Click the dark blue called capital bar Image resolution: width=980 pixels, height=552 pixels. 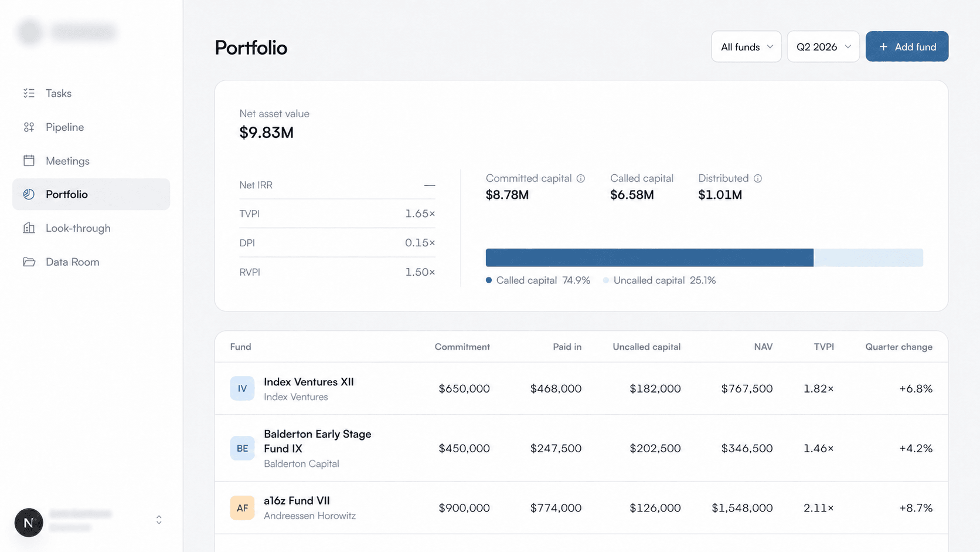[x=649, y=258]
